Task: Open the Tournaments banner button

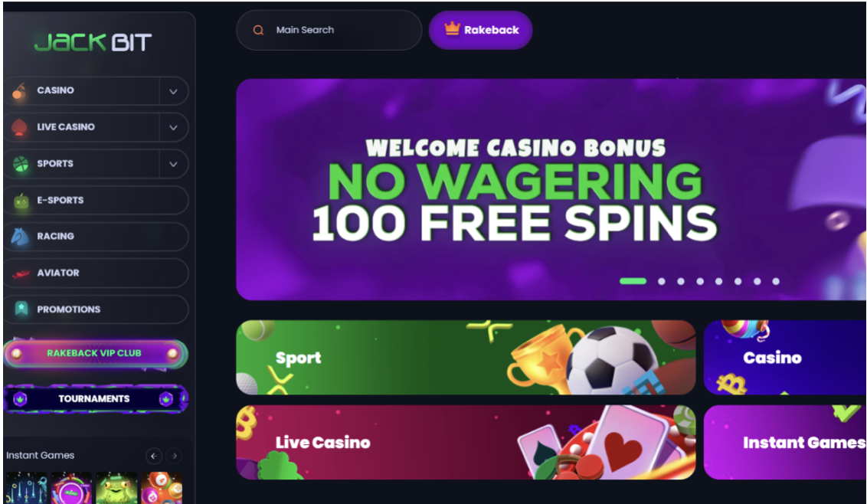Action: [x=96, y=399]
